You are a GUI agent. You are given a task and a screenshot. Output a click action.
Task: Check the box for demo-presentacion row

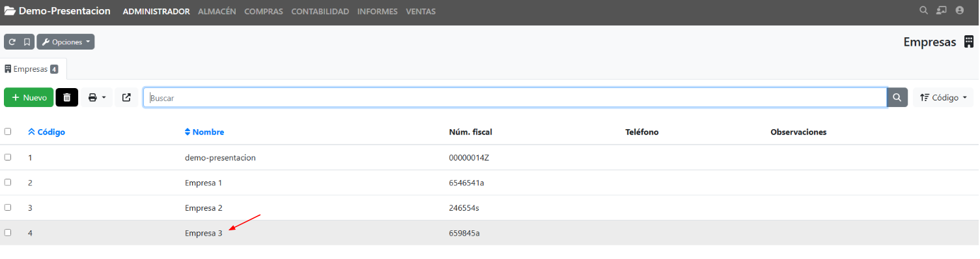click(x=8, y=157)
